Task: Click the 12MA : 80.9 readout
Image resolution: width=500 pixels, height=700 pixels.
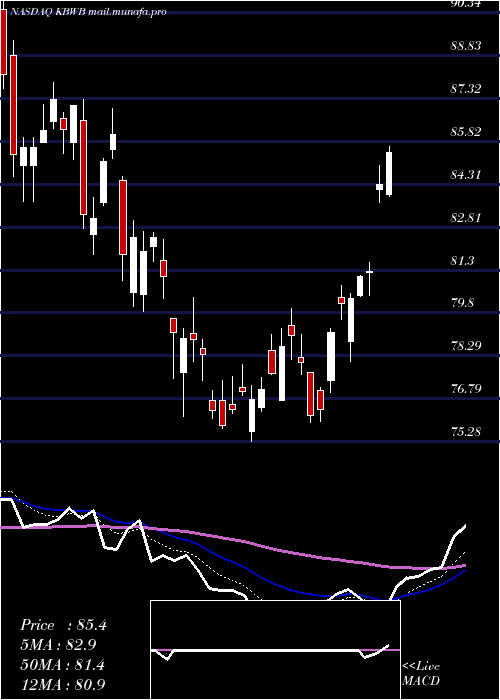Action: [x=63, y=684]
